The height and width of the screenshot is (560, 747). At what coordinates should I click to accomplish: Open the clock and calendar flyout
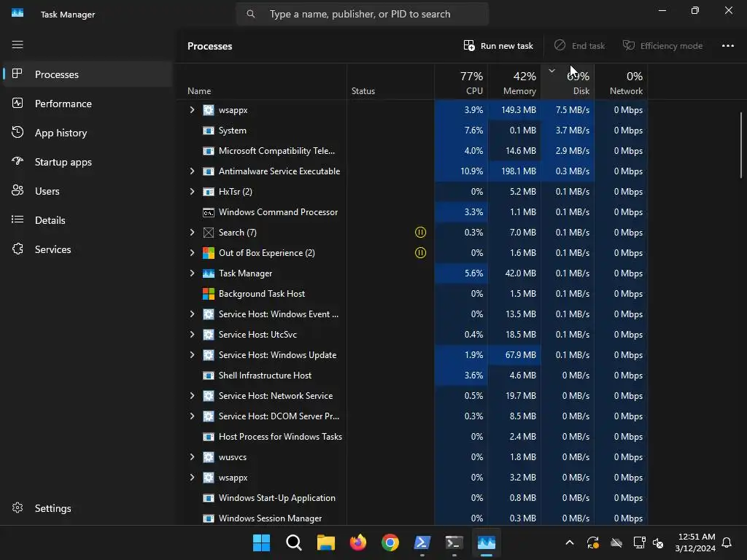coord(695,542)
